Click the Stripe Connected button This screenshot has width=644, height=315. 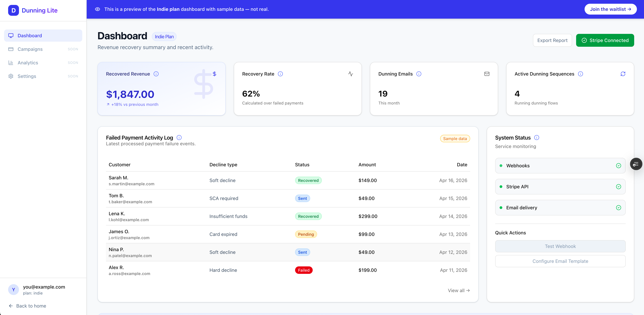click(605, 40)
